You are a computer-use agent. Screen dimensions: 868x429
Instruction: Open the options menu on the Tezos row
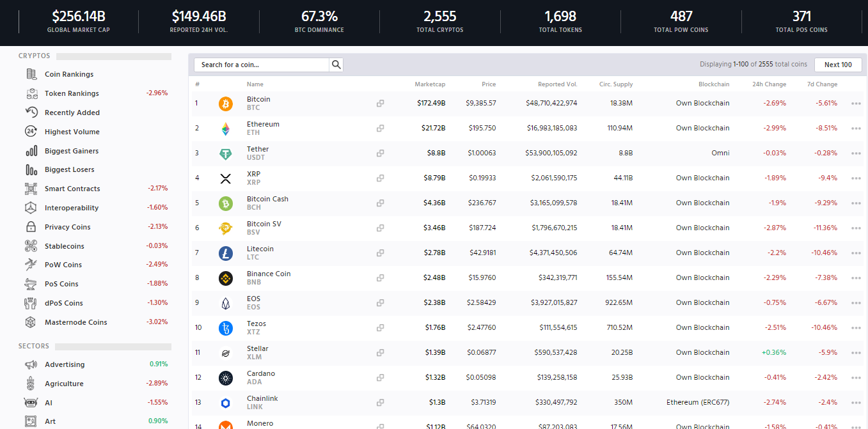(856, 327)
